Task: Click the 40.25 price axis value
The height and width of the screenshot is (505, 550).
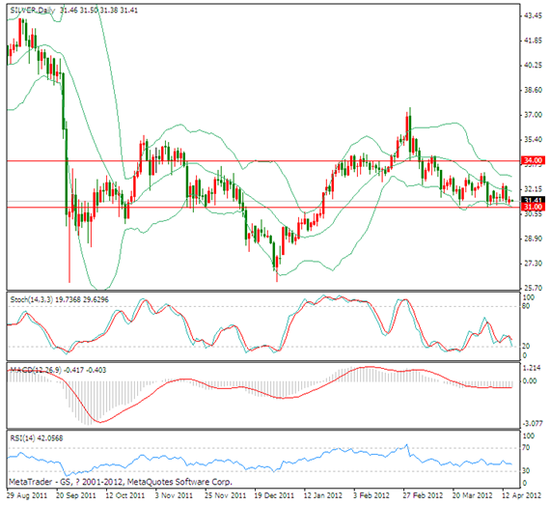Action: [x=533, y=66]
